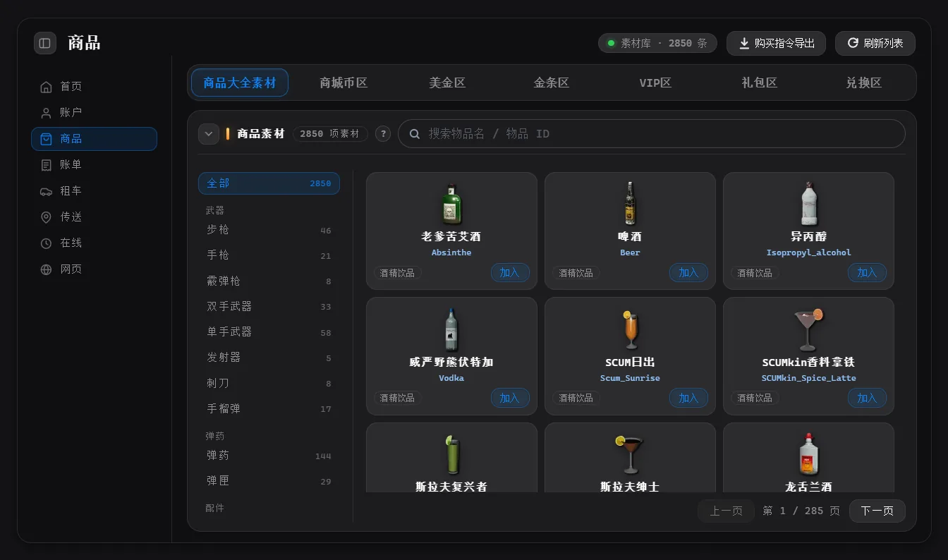This screenshot has width=948, height=560.
Task: Click the Absinthe bottle image
Action: pos(451,205)
